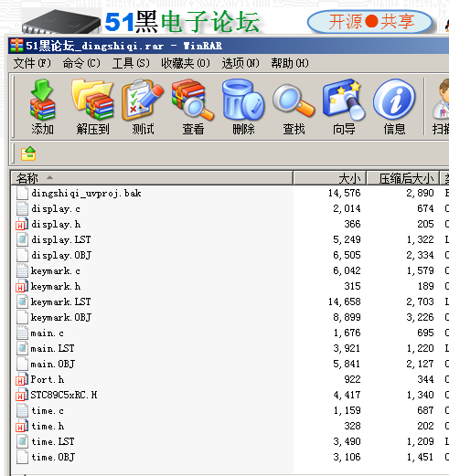Select file name display.OBJ
449x476 pixels.
coord(61,255)
